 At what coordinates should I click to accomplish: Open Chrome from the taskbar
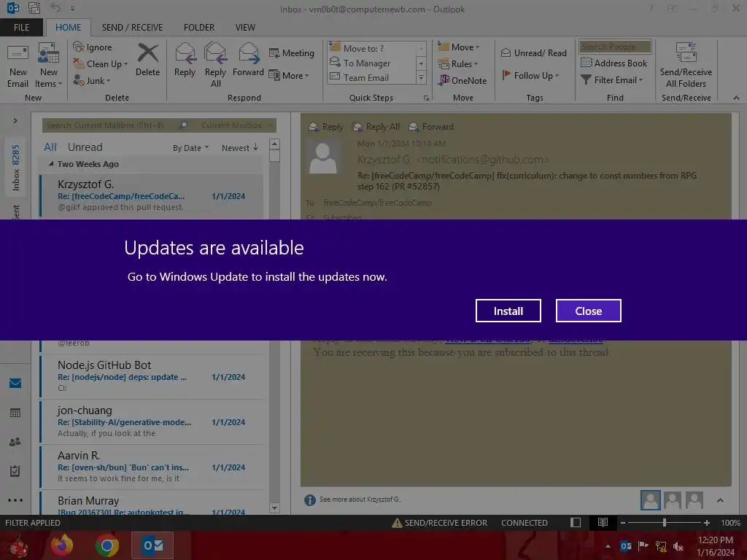[107, 545]
